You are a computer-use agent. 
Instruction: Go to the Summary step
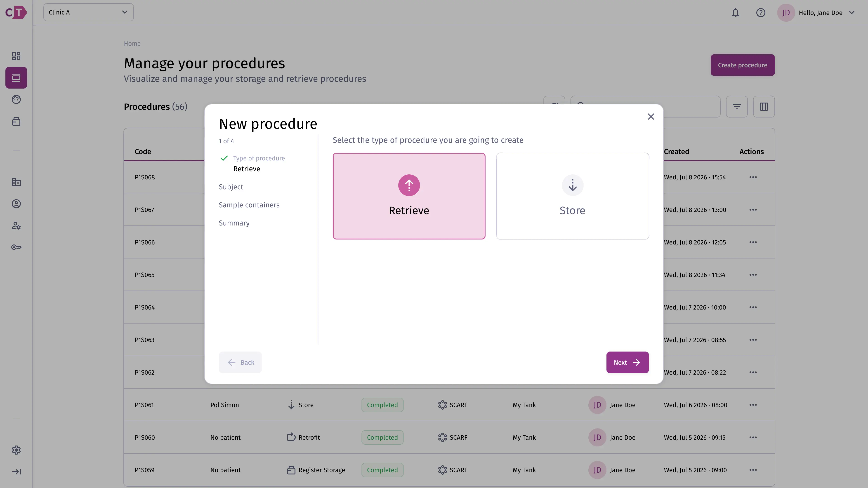click(x=234, y=223)
